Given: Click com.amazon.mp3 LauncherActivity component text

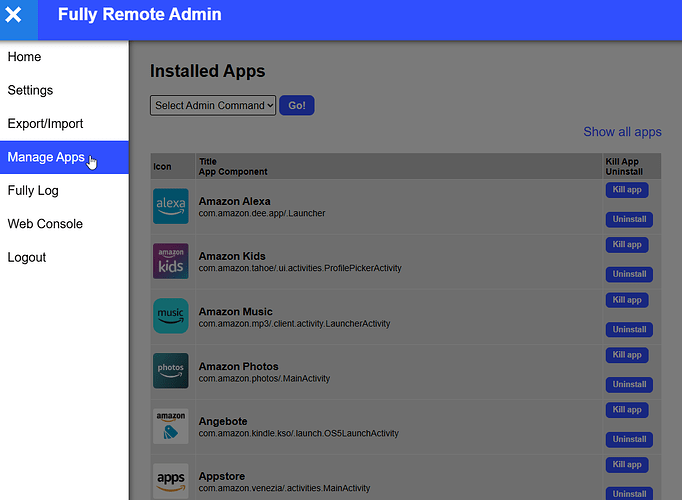Looking at the screenshot, I should (294, 324).
